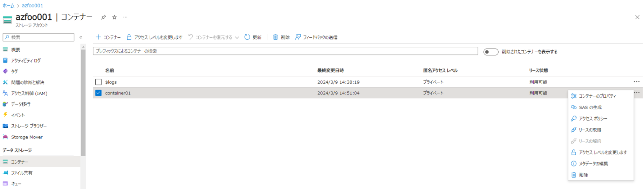Sort by last modified column header

click(330, 71)
